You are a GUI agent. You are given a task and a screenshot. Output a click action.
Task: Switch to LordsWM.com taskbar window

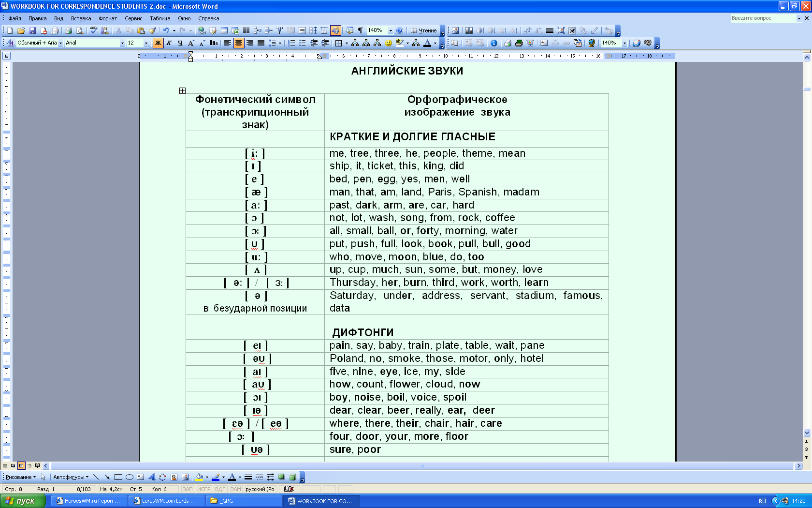pyautogui.click(x=166, y=501)
